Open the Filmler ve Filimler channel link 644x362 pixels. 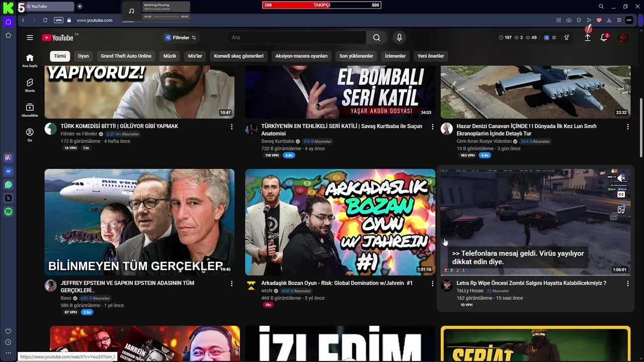coord(78,134)
